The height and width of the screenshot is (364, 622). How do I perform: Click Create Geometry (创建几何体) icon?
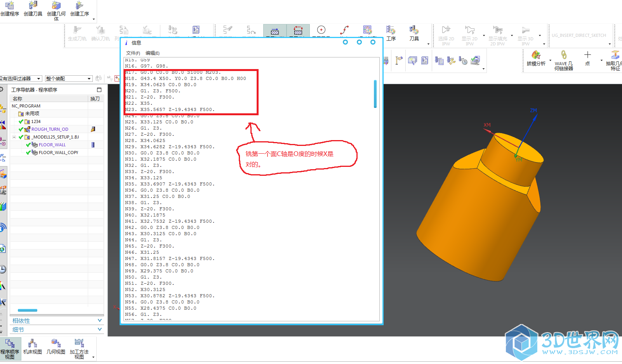pos(56,5)
